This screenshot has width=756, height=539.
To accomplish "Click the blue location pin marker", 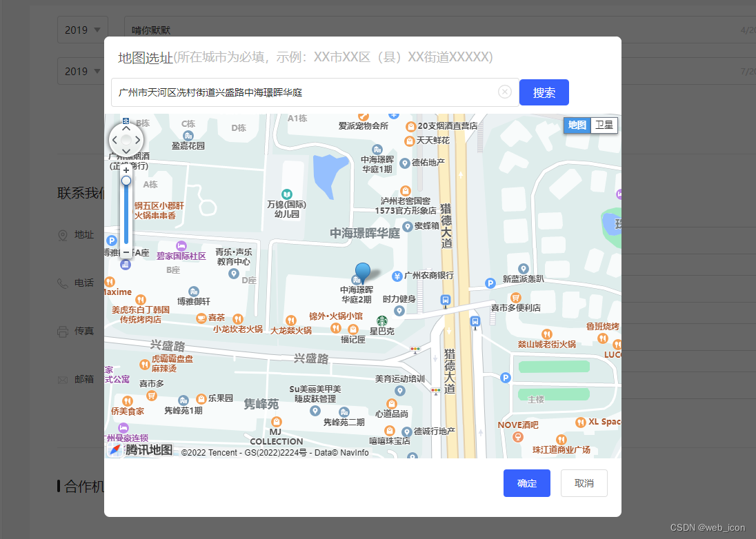I will 362,272.
